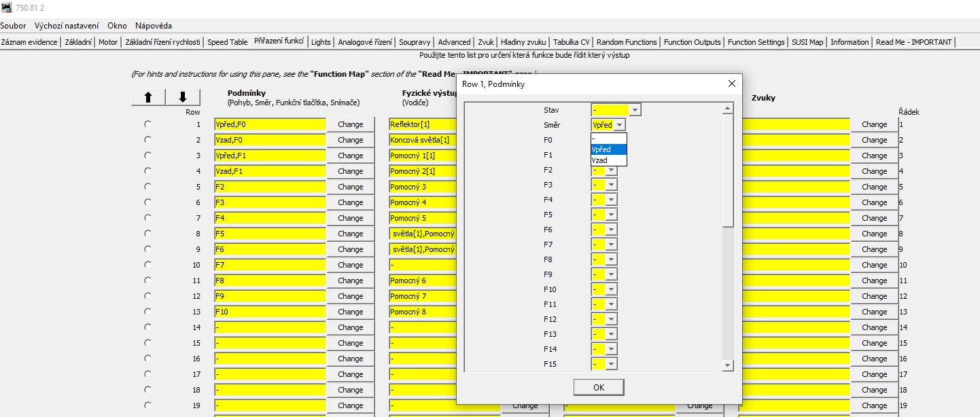
Task: Switch to the Tabulka CV tab
Action: pyautogui.click(x=572, y=42)
